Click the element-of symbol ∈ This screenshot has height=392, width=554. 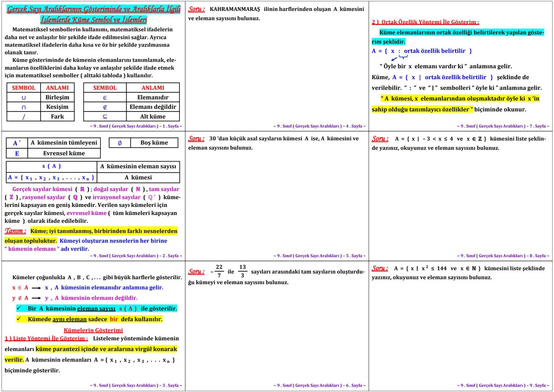[105, 97]
